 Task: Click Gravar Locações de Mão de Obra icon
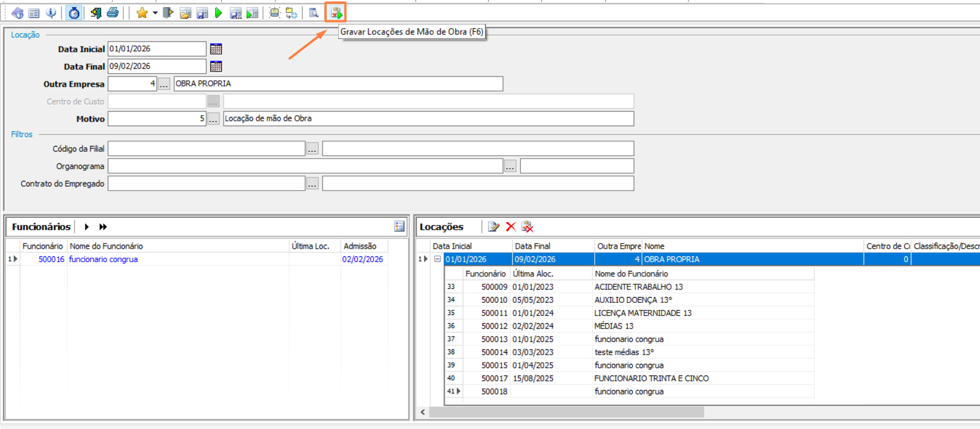click(x=336, y=13)
